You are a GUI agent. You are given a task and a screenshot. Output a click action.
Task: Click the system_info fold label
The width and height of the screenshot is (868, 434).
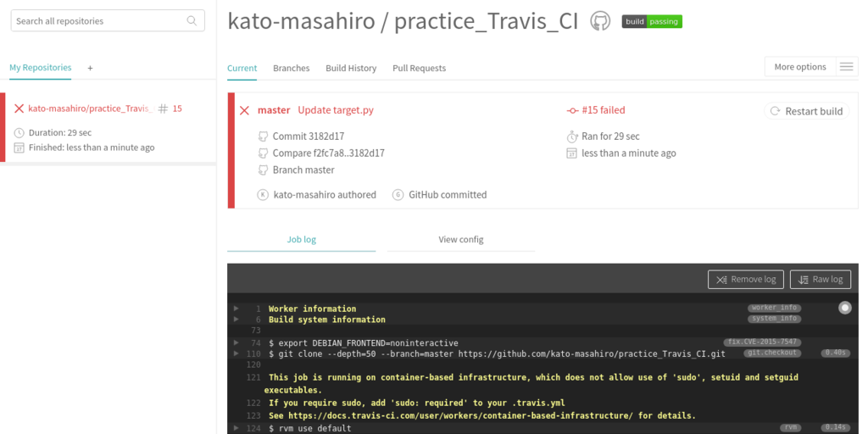click(x=775, y=319)
